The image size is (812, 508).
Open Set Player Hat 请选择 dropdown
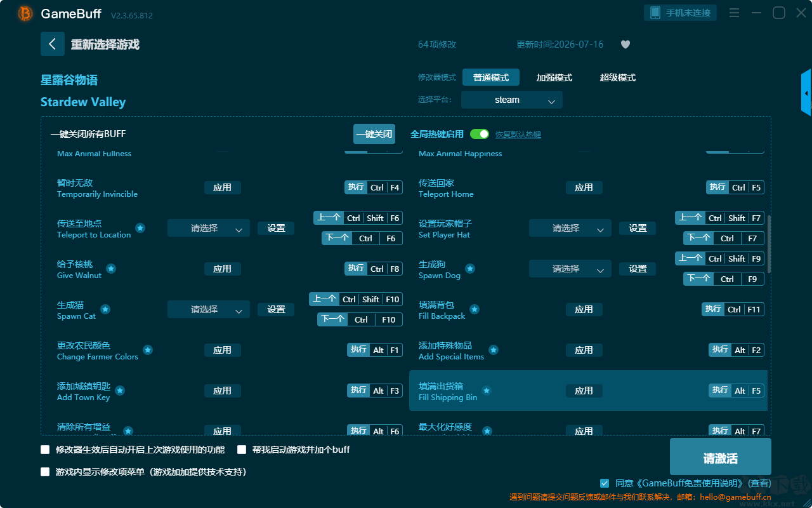[570, 228]
